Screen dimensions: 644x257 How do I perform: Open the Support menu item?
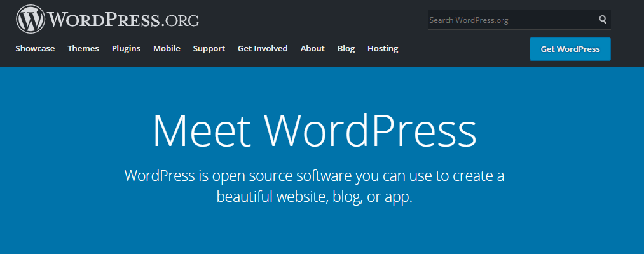pos(209,48)
